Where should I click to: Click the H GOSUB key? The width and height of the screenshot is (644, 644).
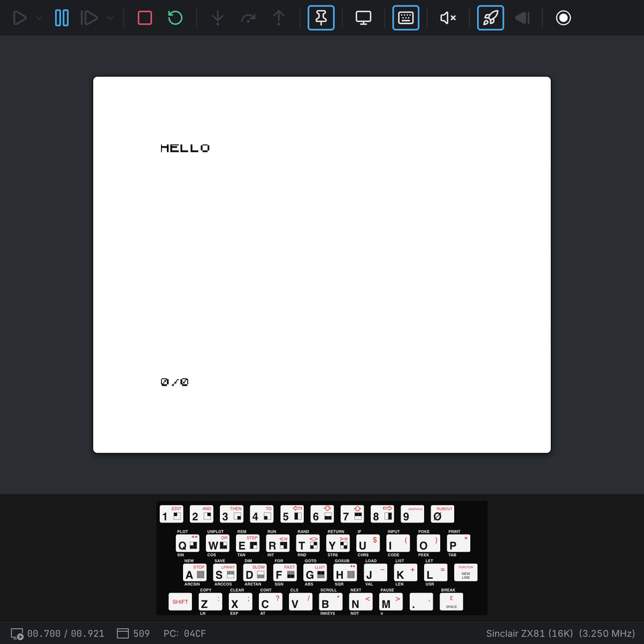[x=345, y=572]
